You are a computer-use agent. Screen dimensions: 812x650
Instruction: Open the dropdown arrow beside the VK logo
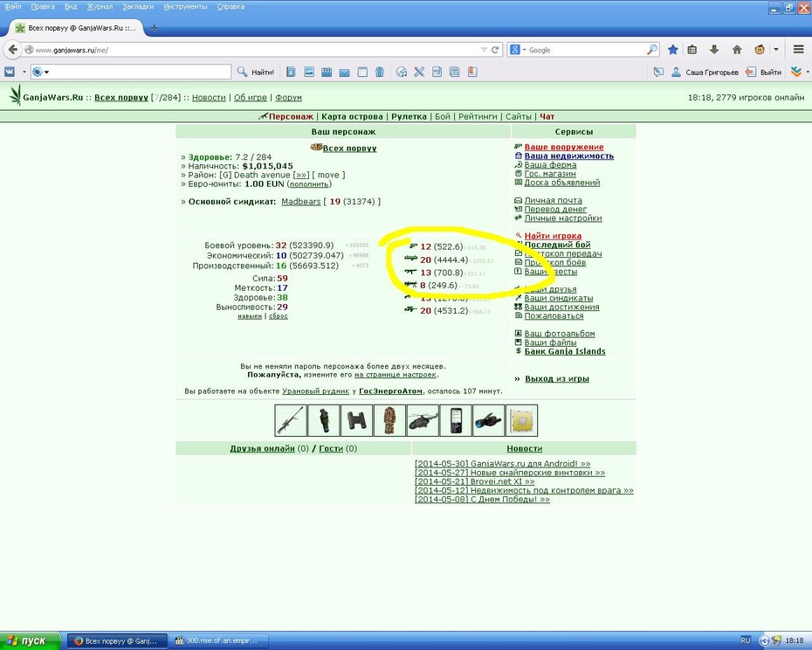coord(24,72)
